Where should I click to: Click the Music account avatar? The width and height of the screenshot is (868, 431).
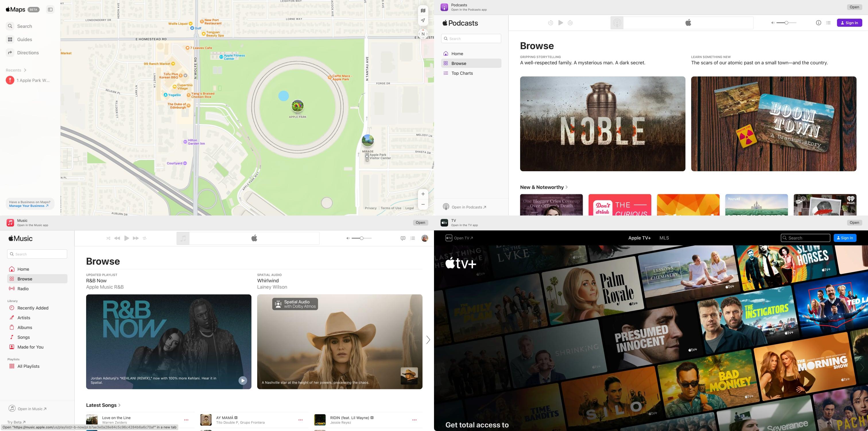pyautogui.click(x=425, y=238)
